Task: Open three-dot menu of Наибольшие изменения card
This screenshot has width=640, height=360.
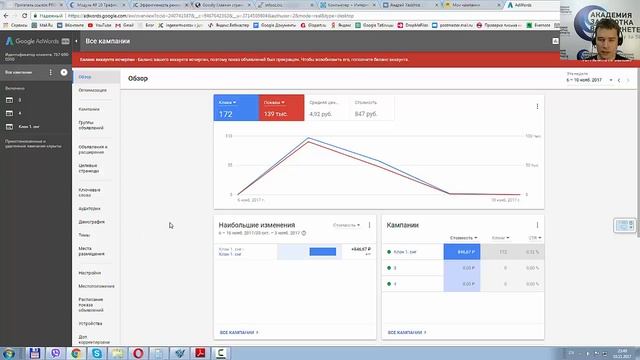Action: (369, 225)
